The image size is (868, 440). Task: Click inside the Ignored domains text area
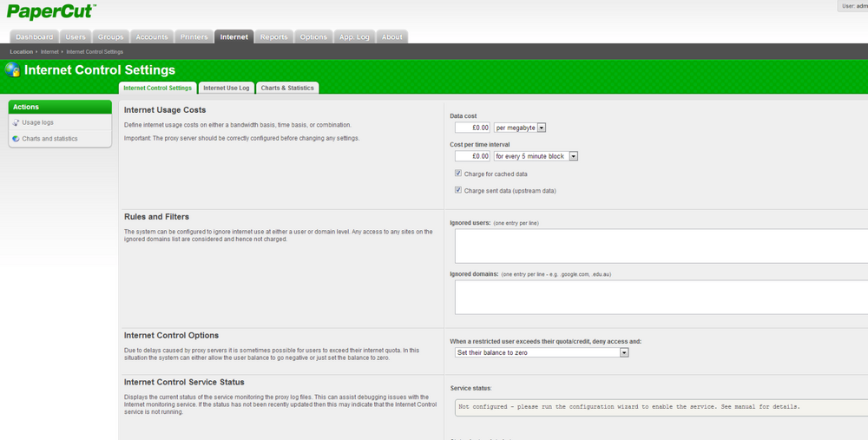[661, 297]
